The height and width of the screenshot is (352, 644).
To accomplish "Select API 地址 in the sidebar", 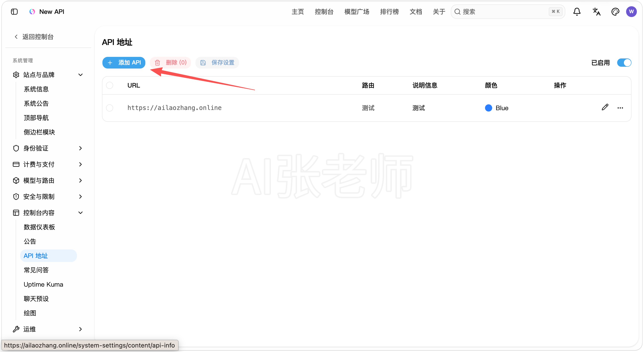I will 48,256.
